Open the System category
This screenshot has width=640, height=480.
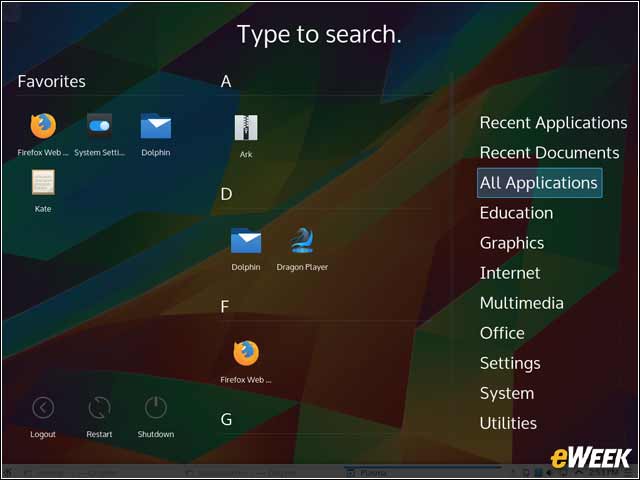(x=507, y=393)
